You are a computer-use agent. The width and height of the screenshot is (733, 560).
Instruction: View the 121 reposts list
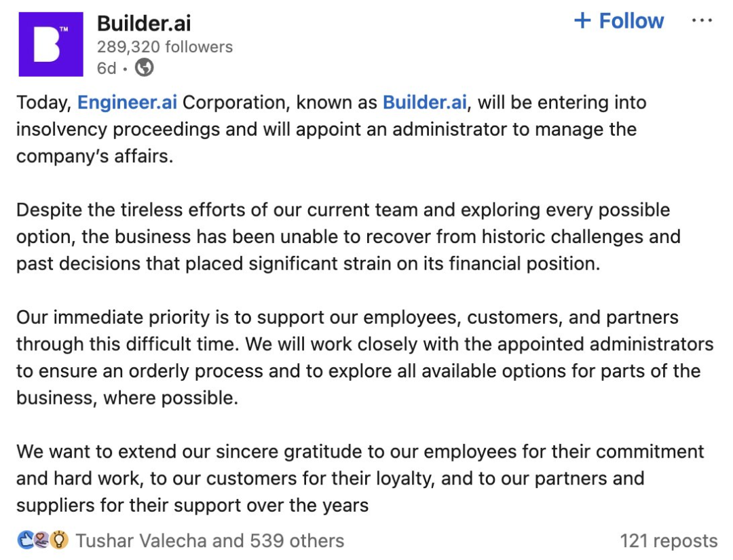point(669,541)
